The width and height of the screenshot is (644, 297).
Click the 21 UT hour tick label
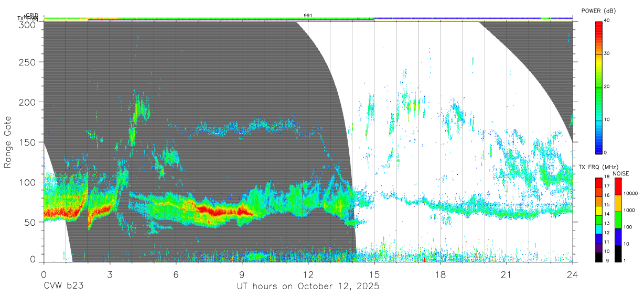coord(506,274)
